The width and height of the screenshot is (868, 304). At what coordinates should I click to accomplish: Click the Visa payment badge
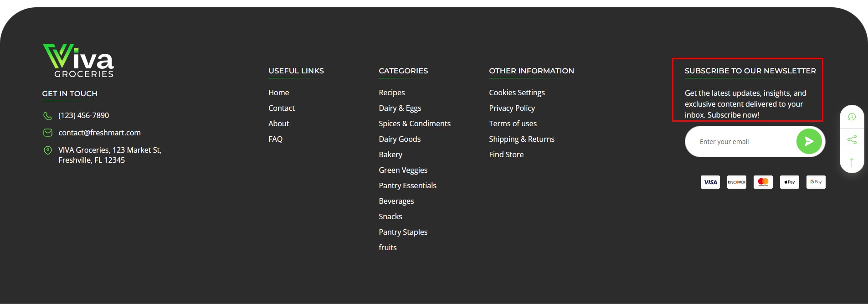[710, 182]
